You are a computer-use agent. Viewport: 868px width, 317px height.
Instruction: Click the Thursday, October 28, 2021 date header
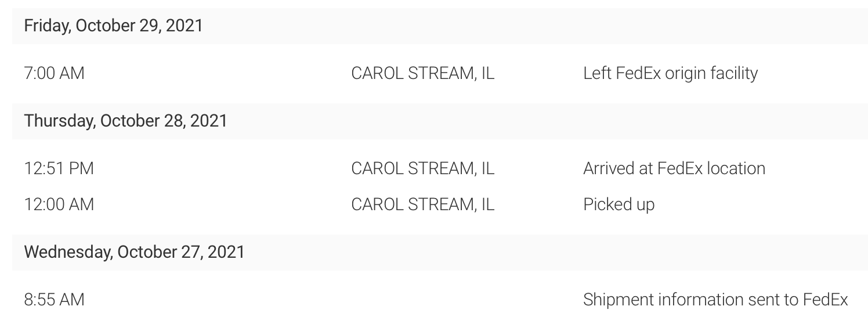click(126, 121)
